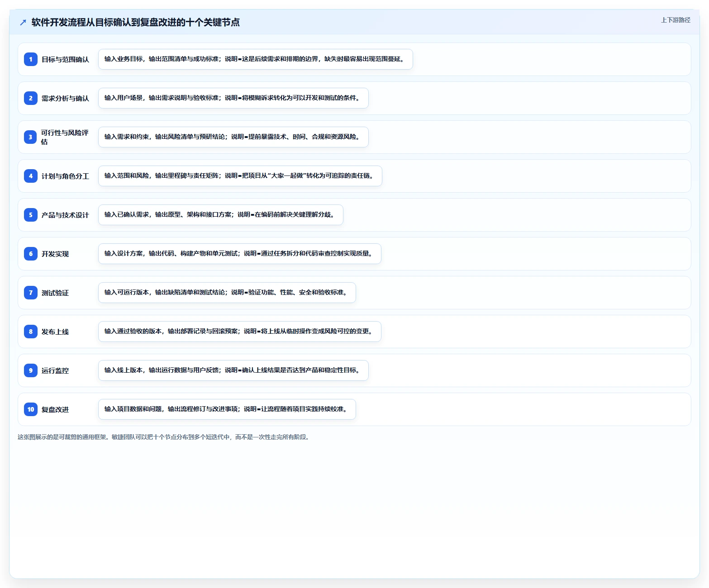Click the description starting 输入用户场景

click(233, 98)
